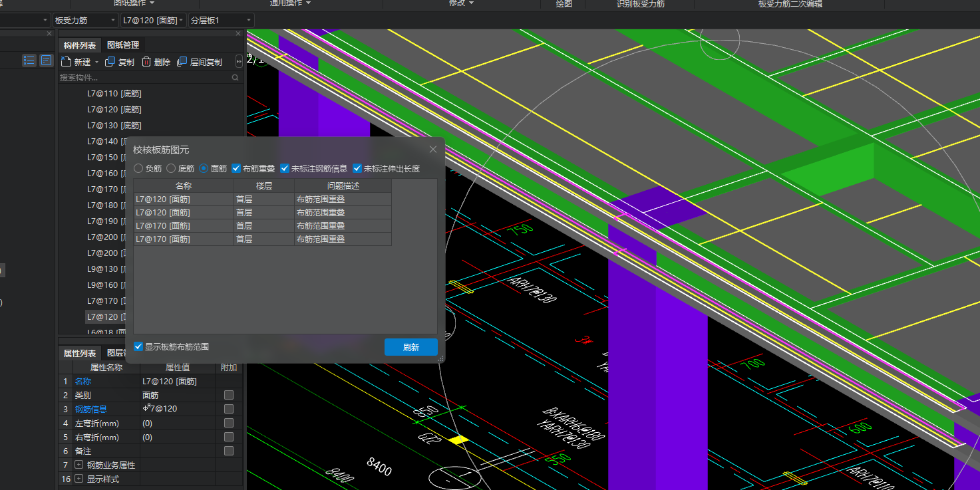
Task: Check the 附加 box for 钢筋信息 row
Action: pyautogui.click(x=229, y=409)
